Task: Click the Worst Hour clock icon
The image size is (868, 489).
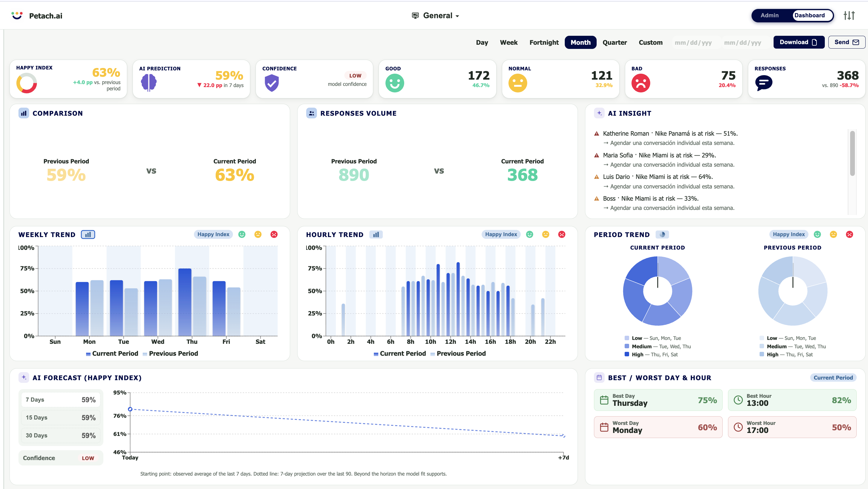Action: 738,427
